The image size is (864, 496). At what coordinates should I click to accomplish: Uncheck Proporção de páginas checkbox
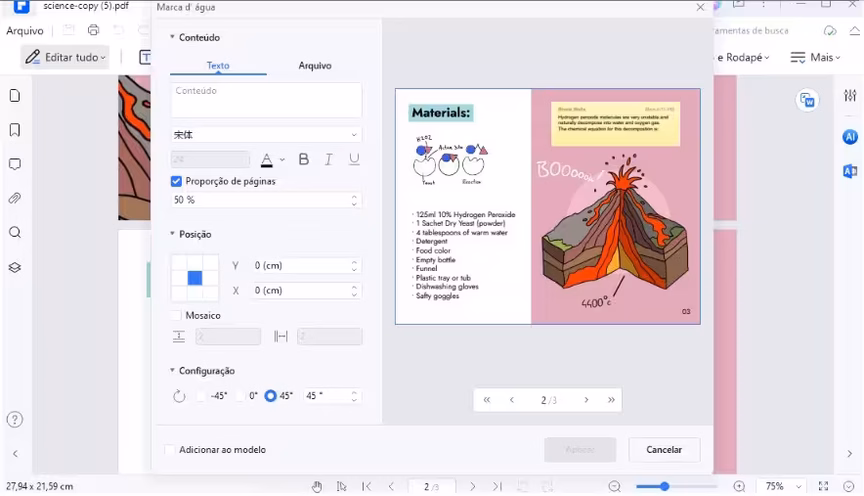(x=176, y=182)
